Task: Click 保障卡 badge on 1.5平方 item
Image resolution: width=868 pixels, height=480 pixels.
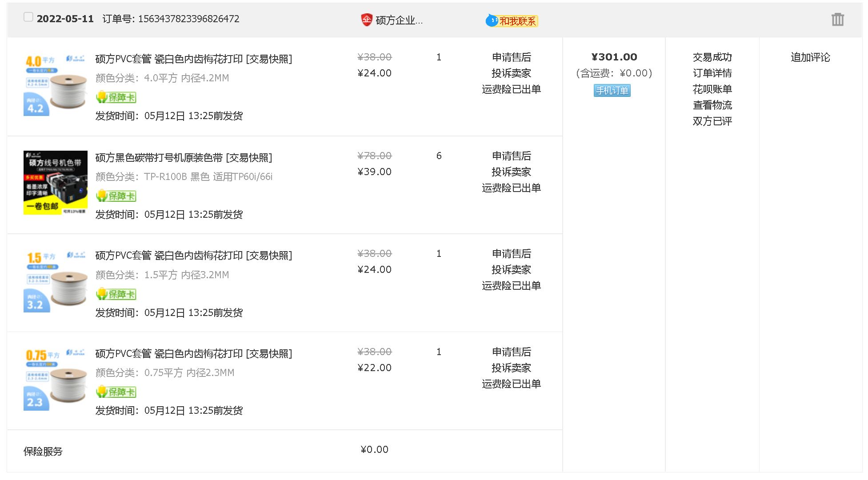Action: point(116,294)
